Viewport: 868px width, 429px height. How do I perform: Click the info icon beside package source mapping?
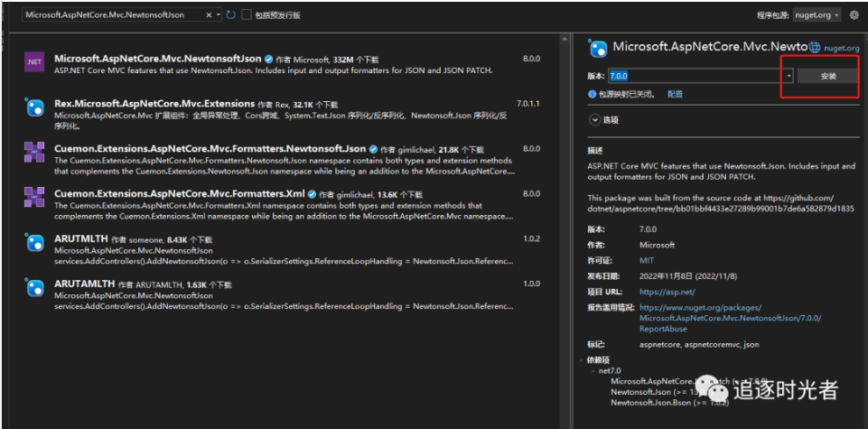tap(593, 95)
